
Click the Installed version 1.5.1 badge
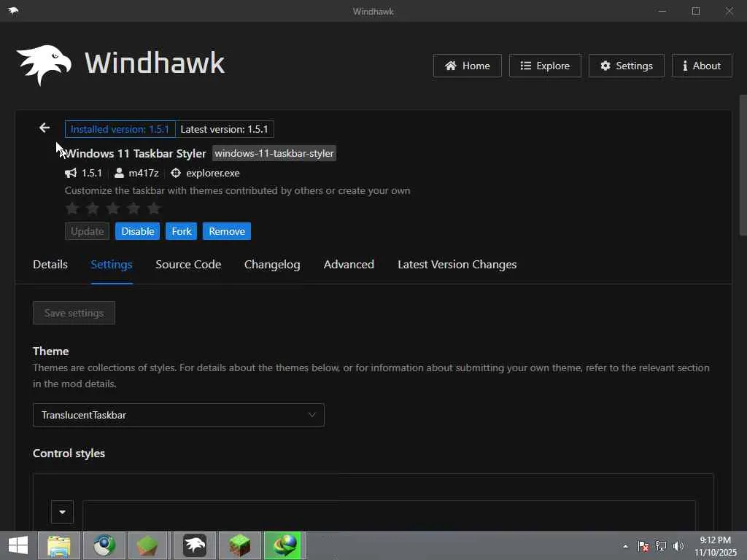[120, 129]
